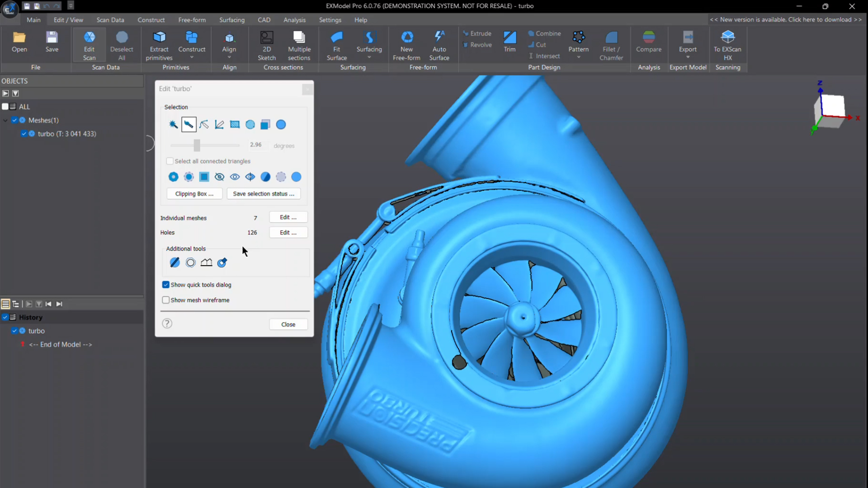Open the Analysis menu
Screen dimensions: 868x488
pos(294,20)
